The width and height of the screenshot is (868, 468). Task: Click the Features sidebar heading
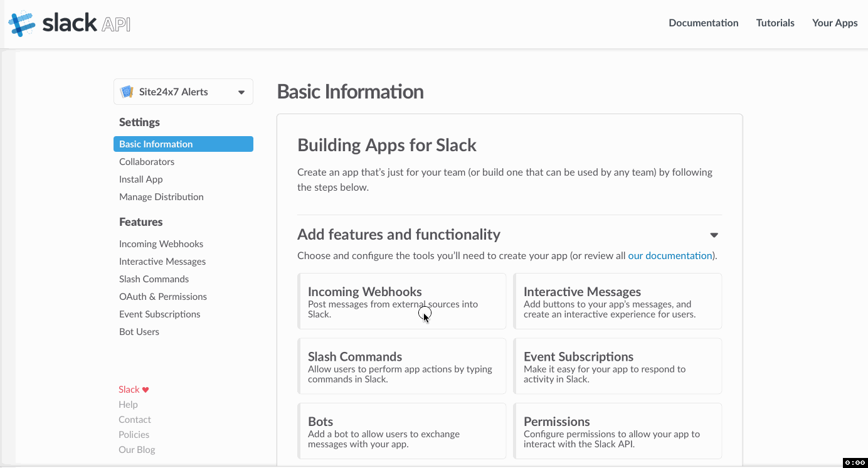pos(140,222)
